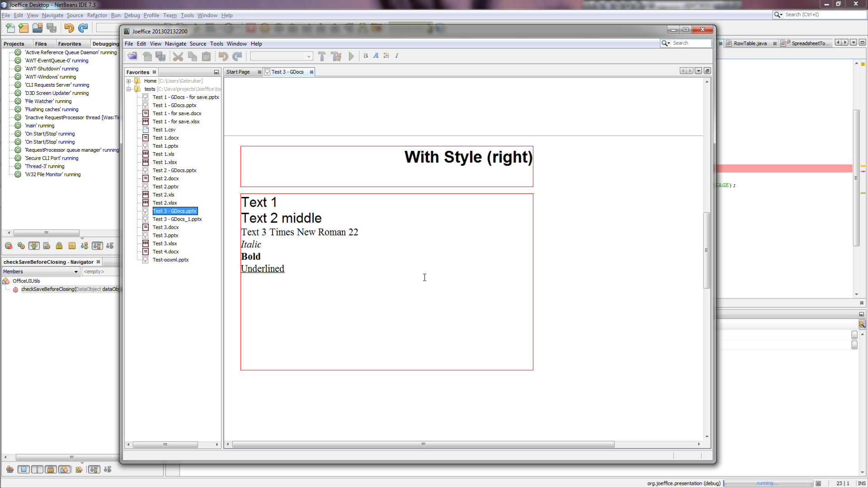
Task: Toggle italic formatting with the I icon
Action: [397, 56]
